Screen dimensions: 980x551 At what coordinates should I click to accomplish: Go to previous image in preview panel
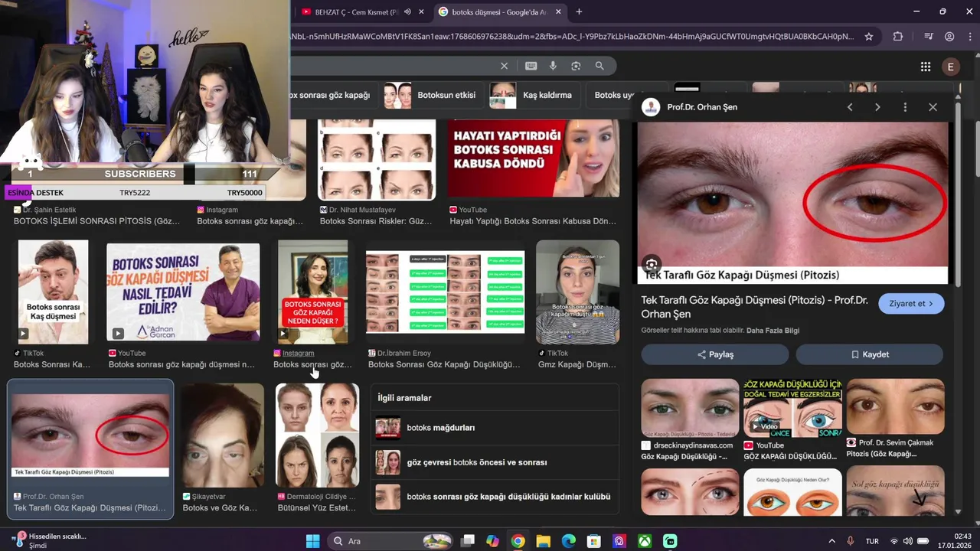[850, 107]
